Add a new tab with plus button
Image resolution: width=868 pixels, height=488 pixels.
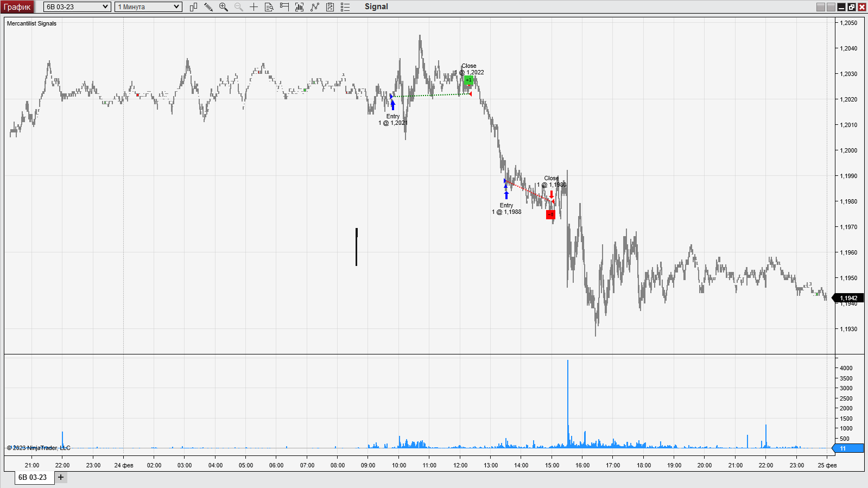click(x=61, y=478)
